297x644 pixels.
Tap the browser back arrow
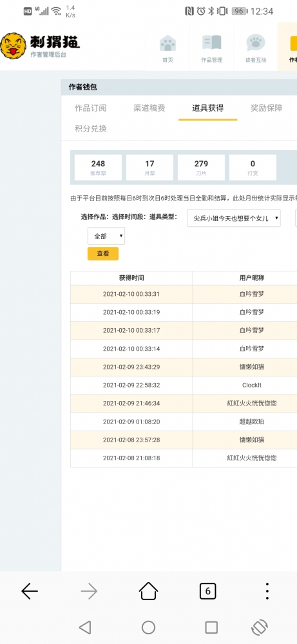click(x=30, y=591)
